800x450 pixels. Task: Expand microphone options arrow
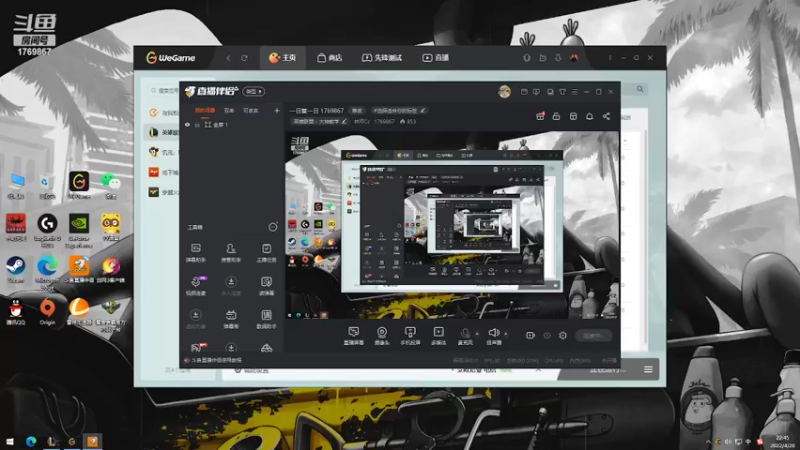pyautogui.click(x=477, y=334)
